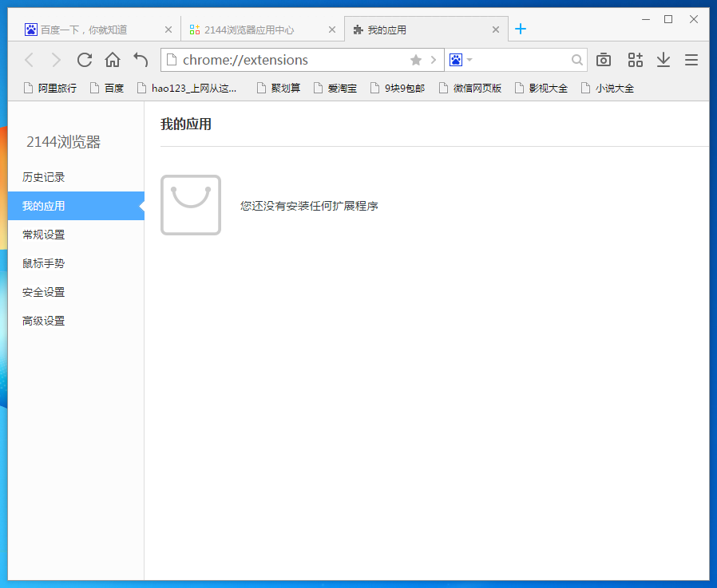Click the extensions/apps grid icon in toolbar
The height and width of the screenshot is (588, 717).
pos(635,59)
